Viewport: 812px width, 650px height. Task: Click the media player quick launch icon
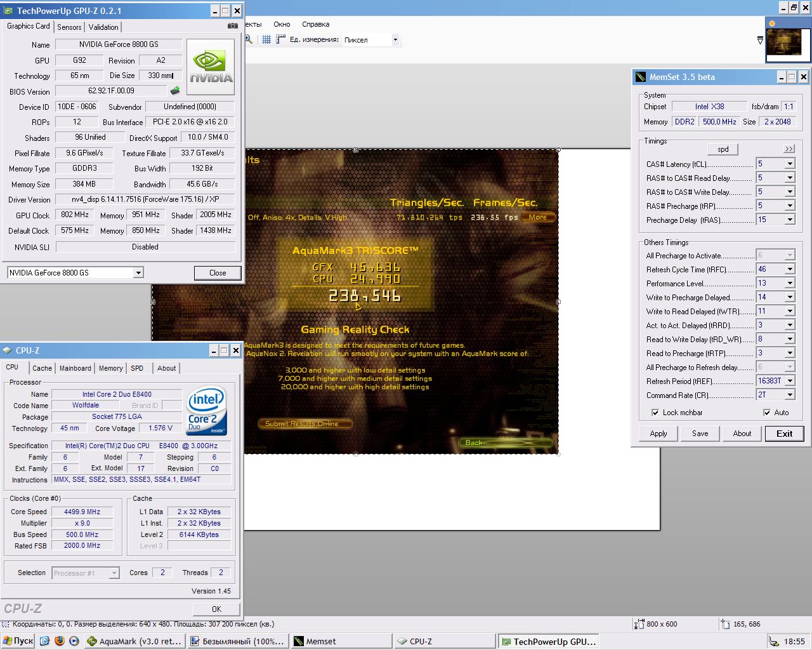point(74,641)
